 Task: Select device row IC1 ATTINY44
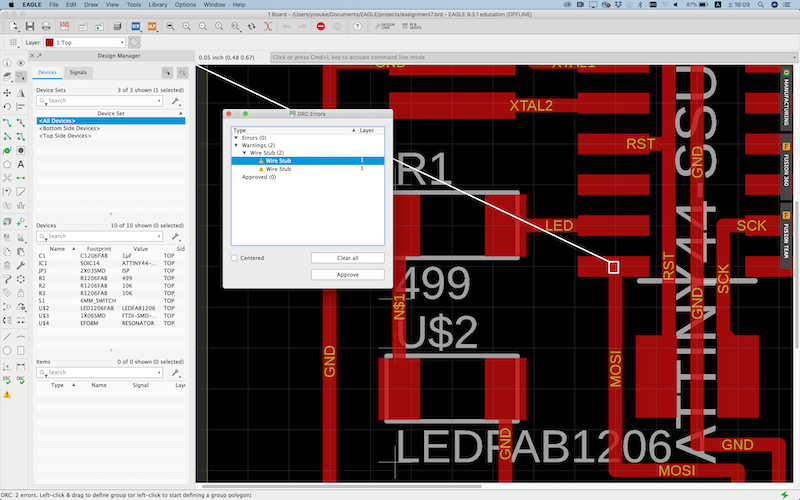click(x=111, y=263)
